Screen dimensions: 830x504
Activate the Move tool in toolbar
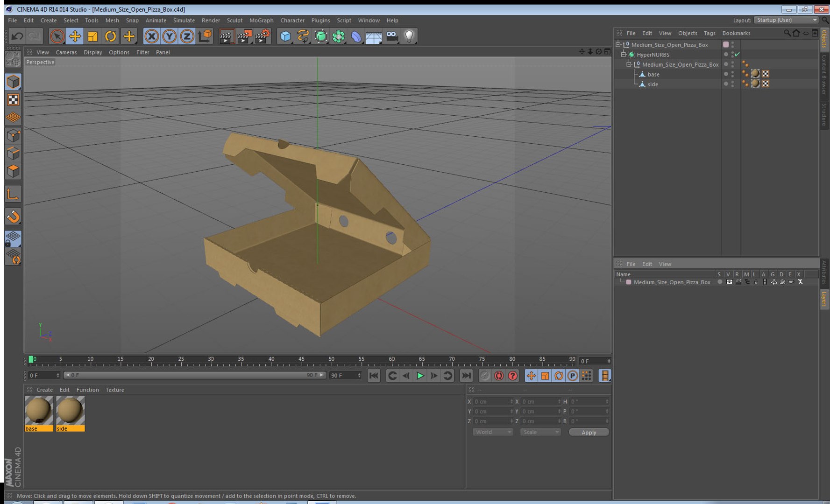coord(75,36)
